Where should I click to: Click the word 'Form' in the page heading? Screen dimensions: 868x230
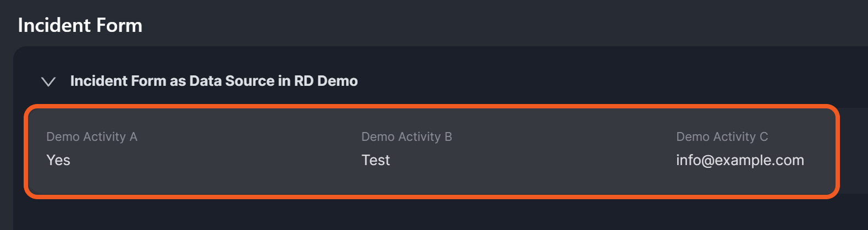point(119,25)
